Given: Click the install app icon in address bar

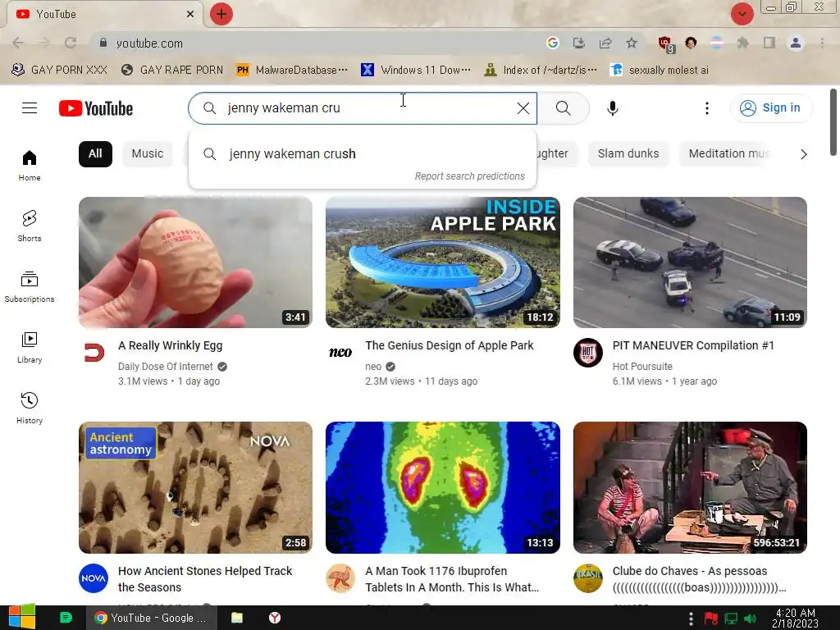Looking at the screenshot, I should point(578,43).
